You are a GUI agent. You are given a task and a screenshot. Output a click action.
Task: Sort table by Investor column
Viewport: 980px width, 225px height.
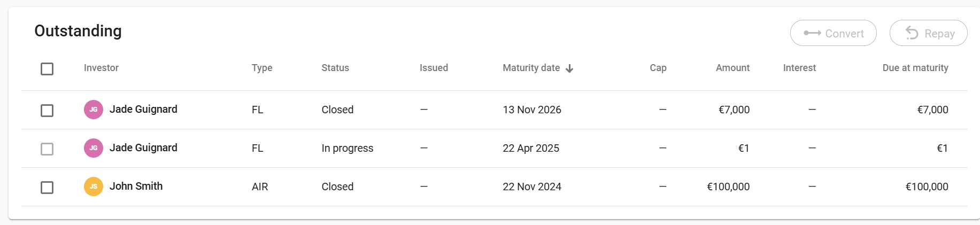point(101,68)
